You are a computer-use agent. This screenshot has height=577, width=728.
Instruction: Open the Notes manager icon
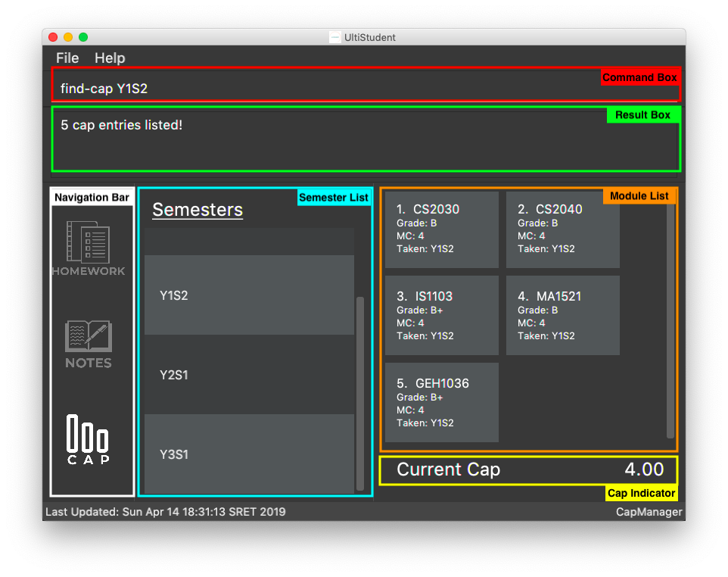tap(89, 345)
